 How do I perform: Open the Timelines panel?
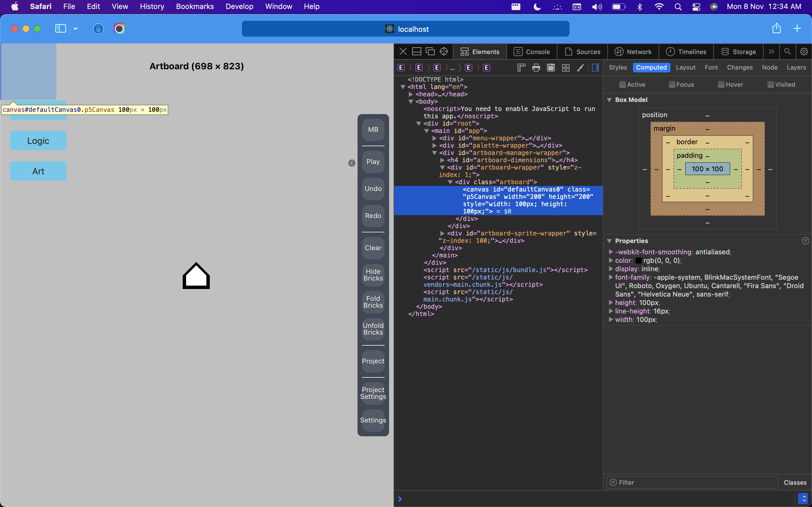coord(686,52)
